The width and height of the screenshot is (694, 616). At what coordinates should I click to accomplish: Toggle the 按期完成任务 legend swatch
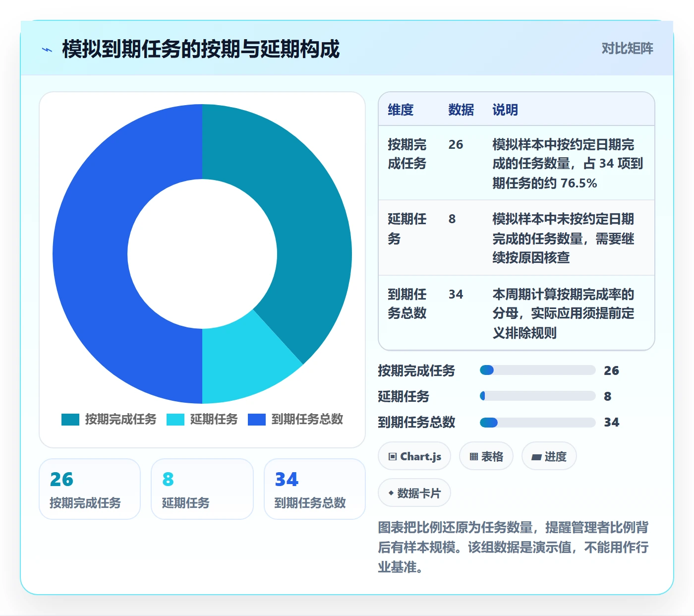pyautogui.click(x=70, y=420)
